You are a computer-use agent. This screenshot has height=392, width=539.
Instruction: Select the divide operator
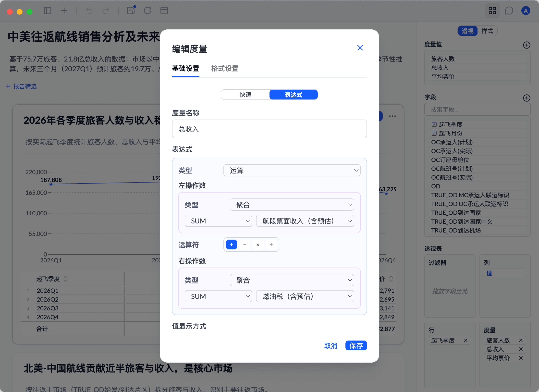click(271, 245)
